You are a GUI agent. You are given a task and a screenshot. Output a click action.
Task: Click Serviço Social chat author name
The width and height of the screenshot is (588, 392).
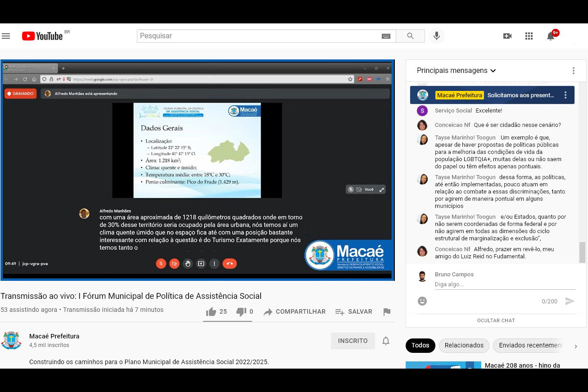[453, 111]
